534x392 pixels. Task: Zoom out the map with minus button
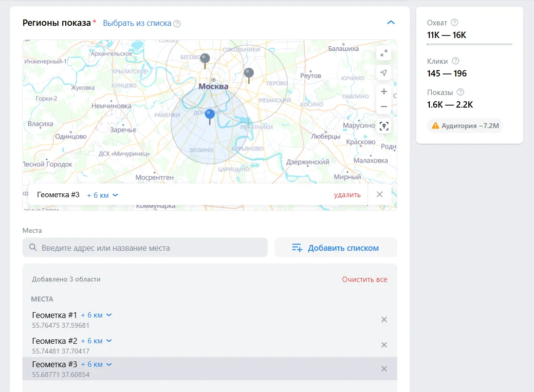click(x=384, y=106)
